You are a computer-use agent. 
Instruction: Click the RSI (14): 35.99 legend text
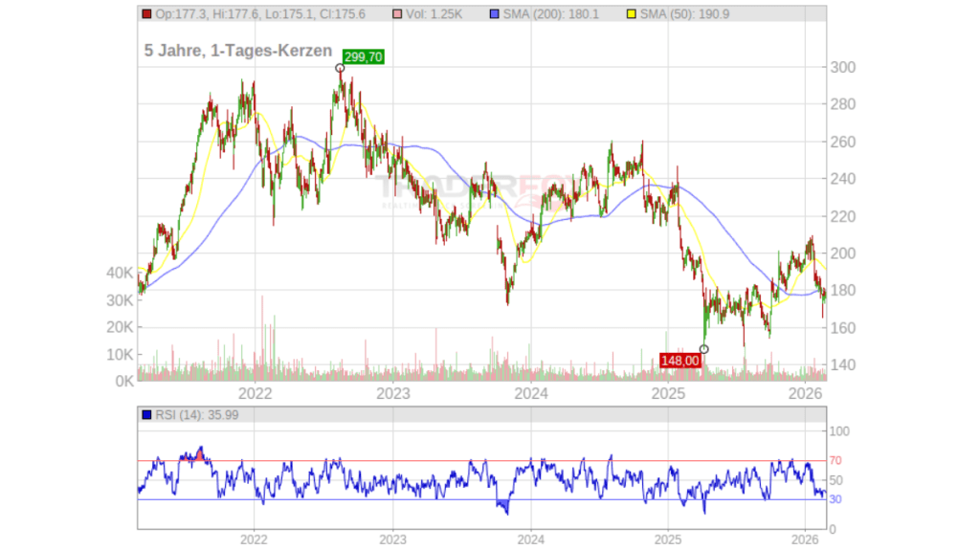tap(188, 414)
